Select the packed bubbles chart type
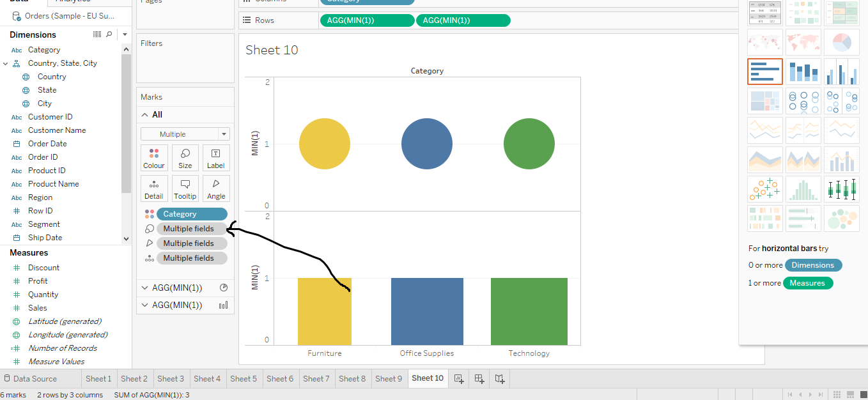The width and height of the screenshot is (868, 400). click(x=841, y=219)
